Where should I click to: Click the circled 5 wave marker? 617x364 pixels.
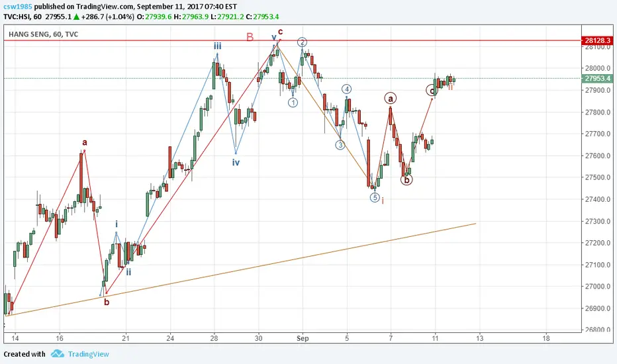tap(375, 197)
